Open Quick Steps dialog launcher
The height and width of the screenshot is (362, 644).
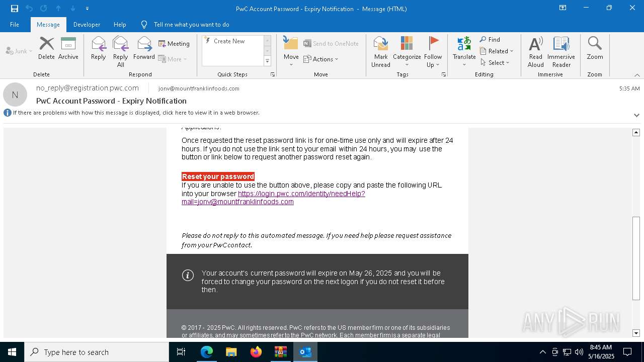(x=273, y=74)
